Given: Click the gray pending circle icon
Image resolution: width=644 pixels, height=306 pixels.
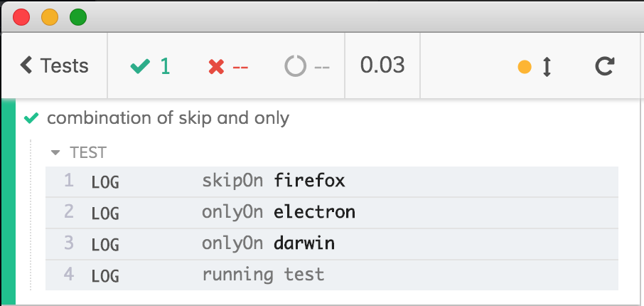Looking at the screenshot, I should click(295, 65).
